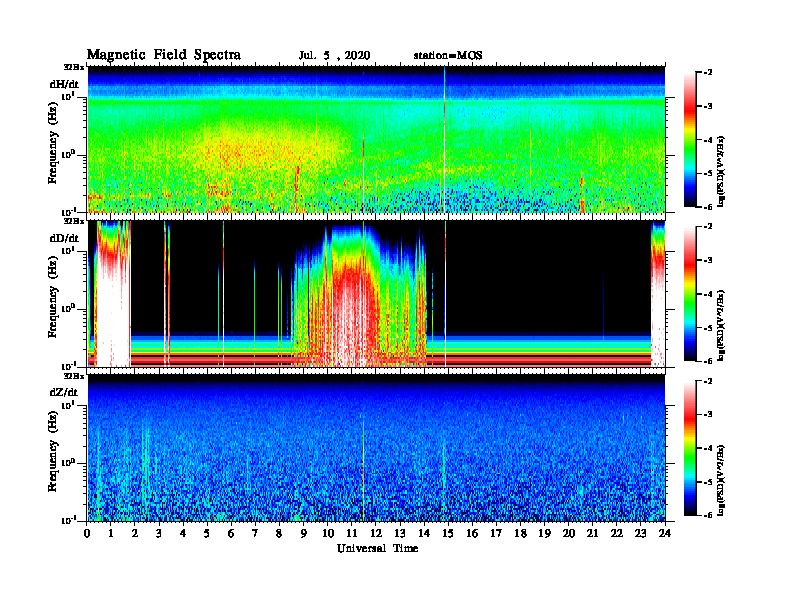The width and height of the screenshot is (792, 612).
Task: Click the log(PSD) unit label of dZ/dt colorbar
Action: 721,479
